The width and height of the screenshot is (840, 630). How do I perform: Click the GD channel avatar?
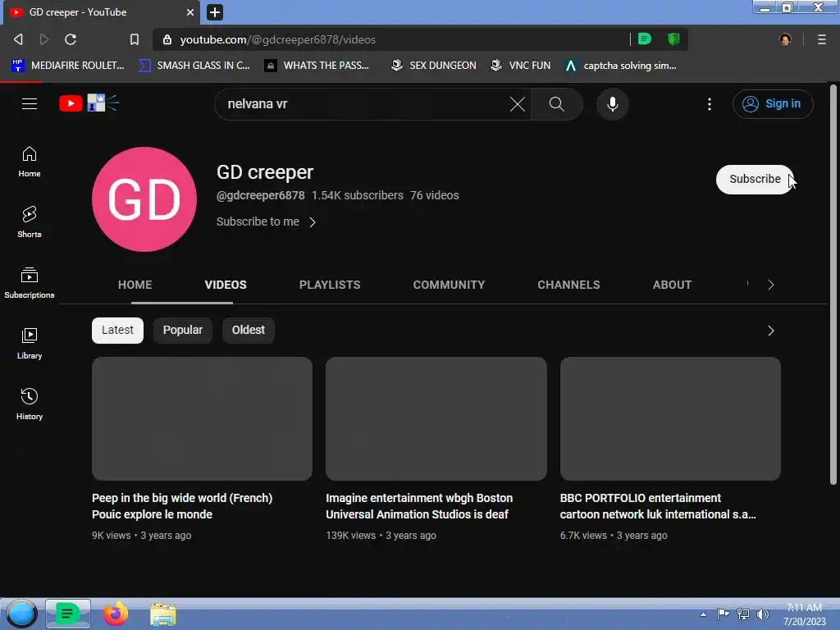[x=144, y=199]
